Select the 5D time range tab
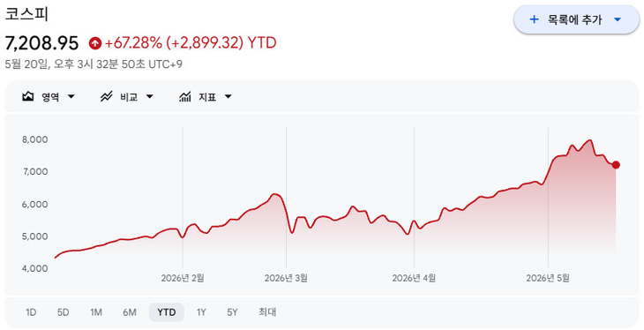Image resolution: width=644 pixels, height=330 pixels. coord(63,312)
